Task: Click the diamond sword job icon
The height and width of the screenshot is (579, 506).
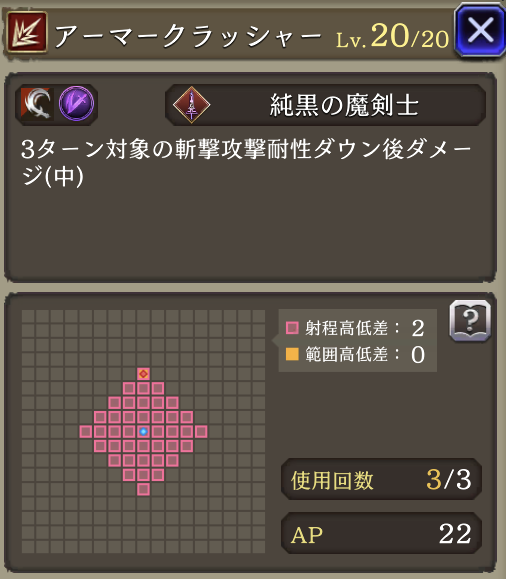Action: [x=191, y=105]
